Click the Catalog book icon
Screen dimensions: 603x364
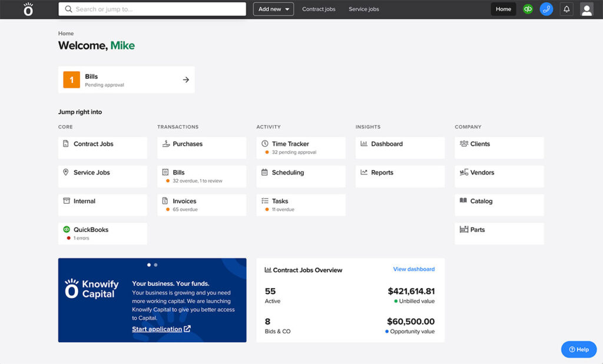463,200
